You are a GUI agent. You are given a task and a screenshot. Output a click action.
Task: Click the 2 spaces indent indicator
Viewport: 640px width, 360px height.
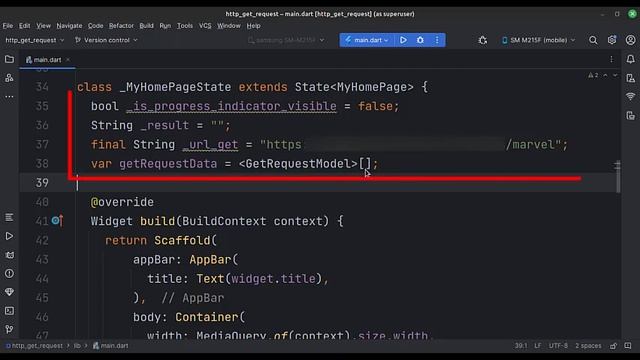588,346
